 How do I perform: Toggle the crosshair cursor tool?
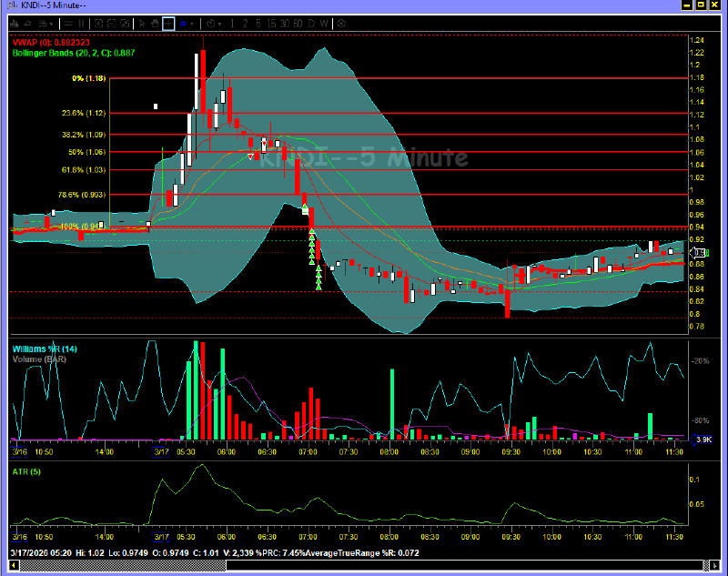pos(168,24)
